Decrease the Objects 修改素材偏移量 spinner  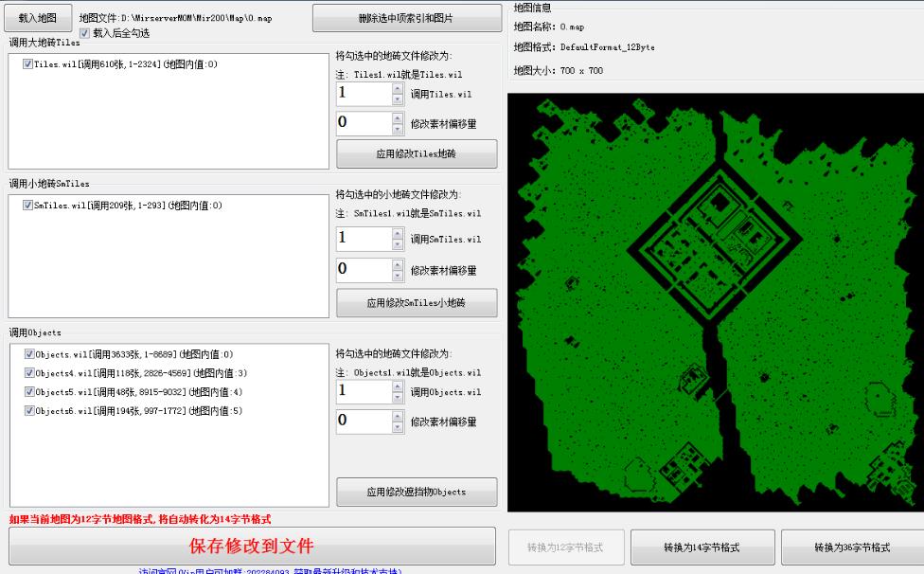(x=398, y=427)
